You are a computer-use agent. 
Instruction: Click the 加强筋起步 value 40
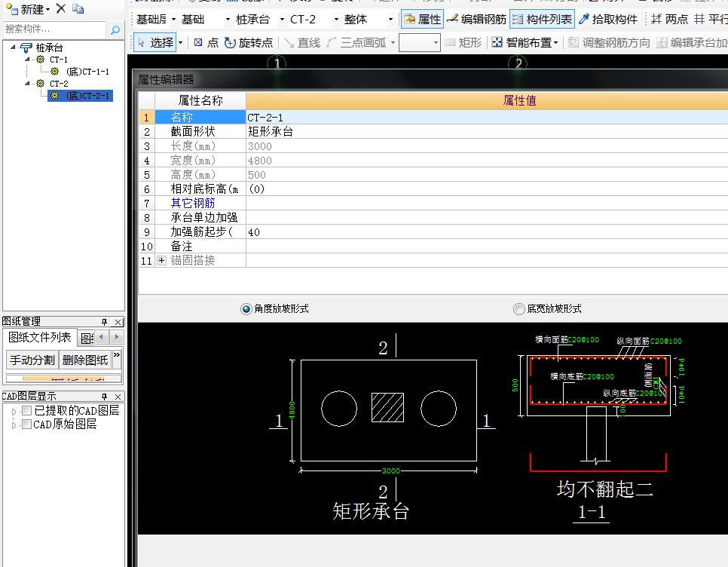487,232
